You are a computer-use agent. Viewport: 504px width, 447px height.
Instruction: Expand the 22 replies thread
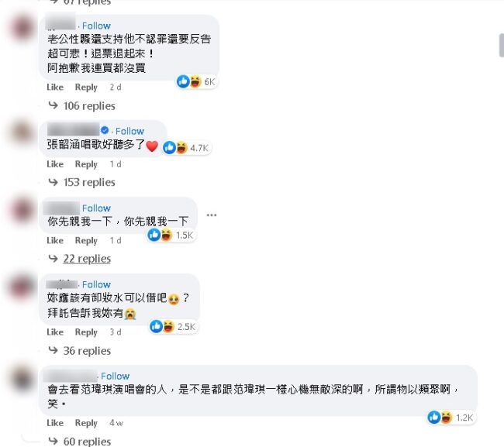[87, 259]
